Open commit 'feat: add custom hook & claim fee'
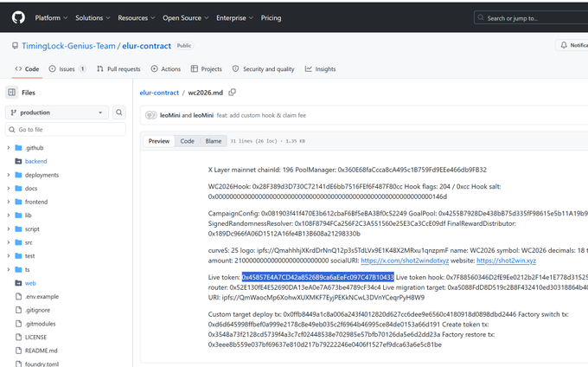Screen dimensions: 588x367 pos(261,116)
